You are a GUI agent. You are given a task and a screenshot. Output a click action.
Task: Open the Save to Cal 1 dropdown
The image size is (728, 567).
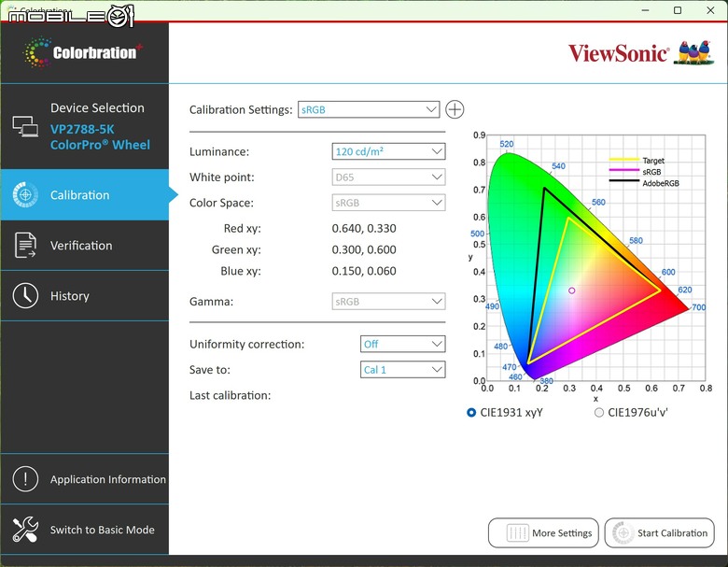click(x=403, y=370)
